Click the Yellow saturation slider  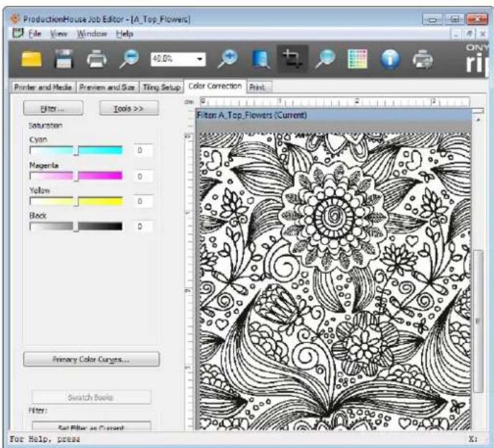[76, 201]
